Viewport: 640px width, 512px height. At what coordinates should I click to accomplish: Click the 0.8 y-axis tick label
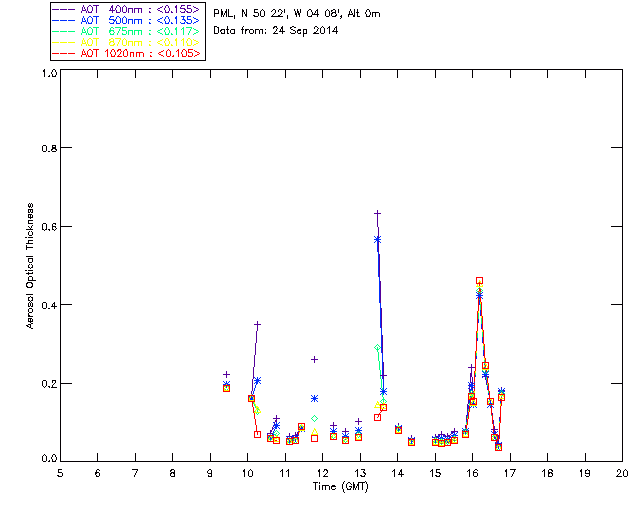49,148
